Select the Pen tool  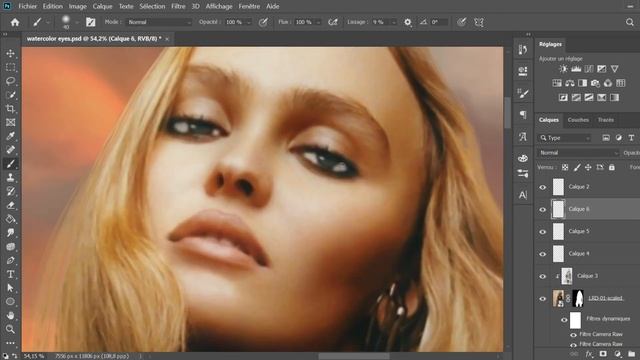tap(11, 260)
